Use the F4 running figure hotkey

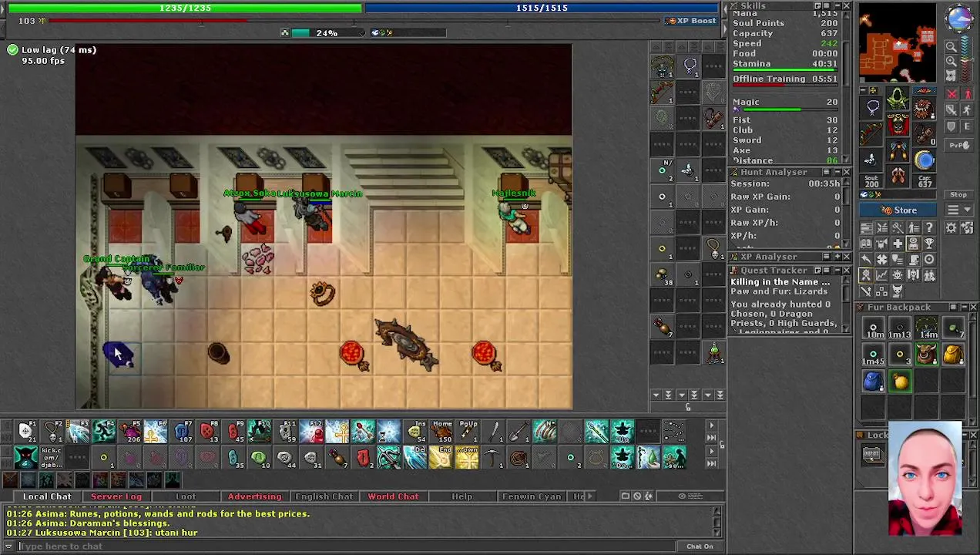point(104,431)
